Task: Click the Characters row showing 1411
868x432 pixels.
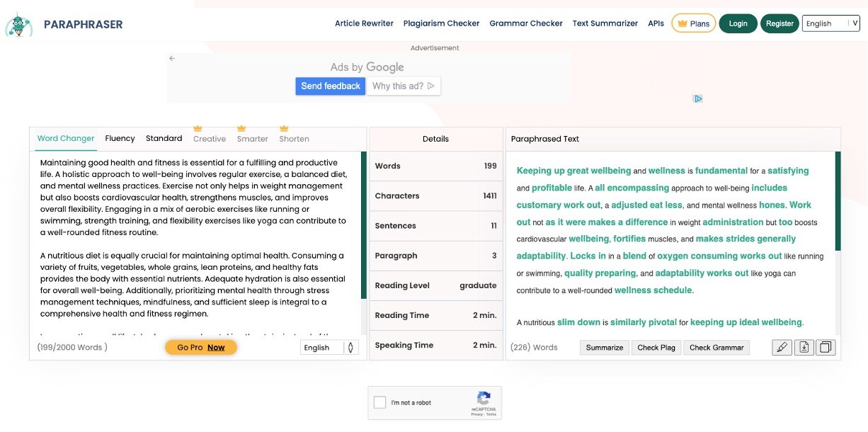Action: point(435,195)
